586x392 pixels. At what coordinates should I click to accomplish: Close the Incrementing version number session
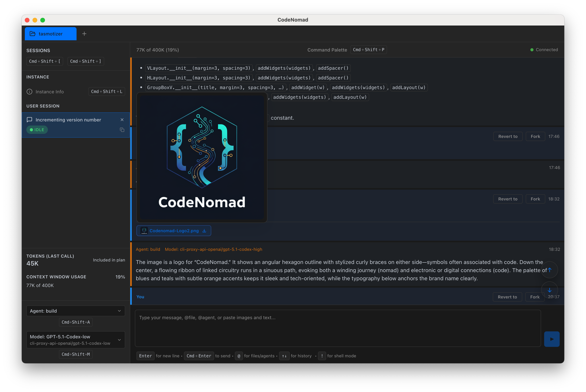[x=122, y=120]
